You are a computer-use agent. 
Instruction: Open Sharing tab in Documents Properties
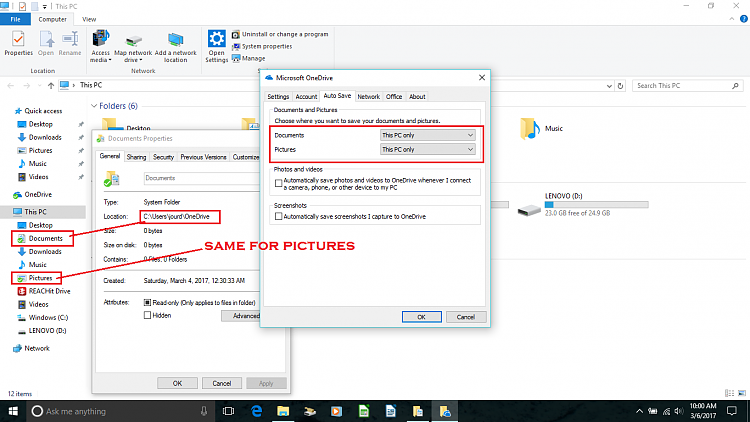click(x=136, y=157)
